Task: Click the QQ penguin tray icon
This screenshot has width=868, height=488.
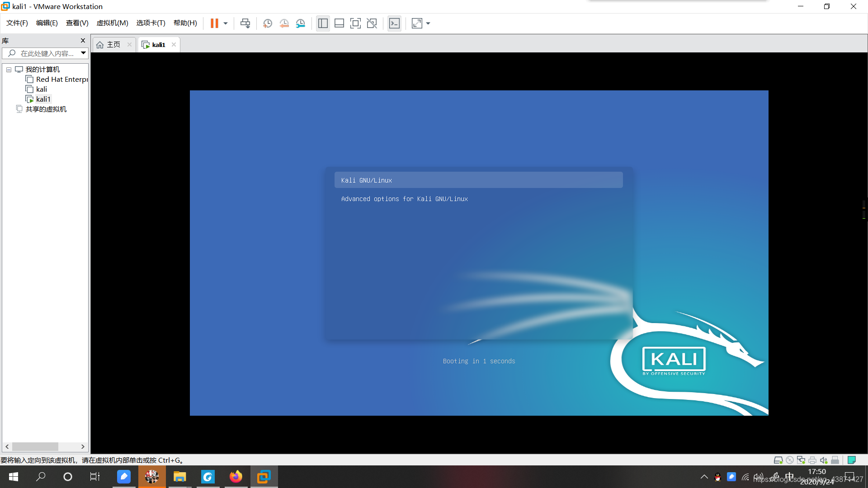Action: [717, 477]
